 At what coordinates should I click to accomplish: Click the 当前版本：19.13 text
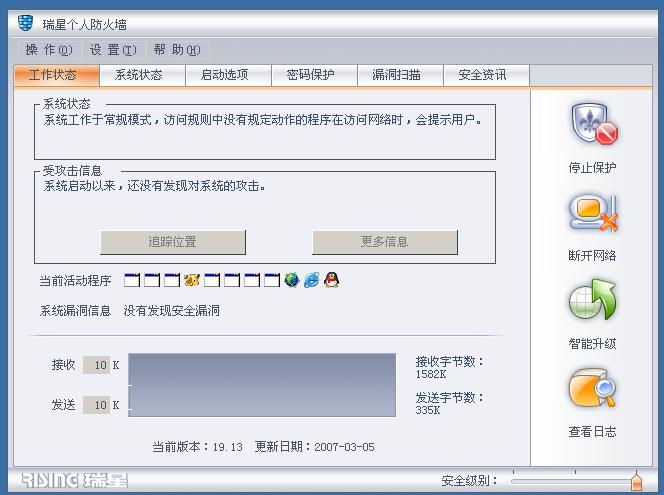point(197,447)
